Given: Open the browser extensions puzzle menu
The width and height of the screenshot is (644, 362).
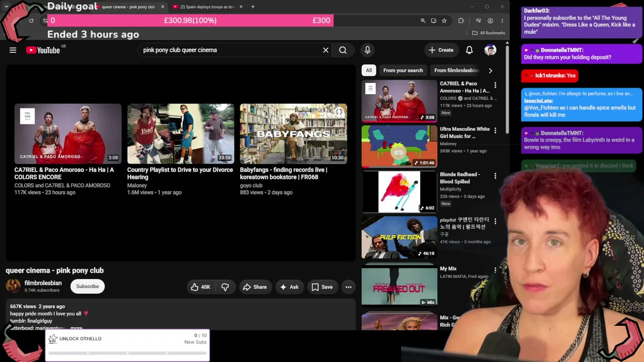Looking at the screenshot, I should (x=461, y=21).
